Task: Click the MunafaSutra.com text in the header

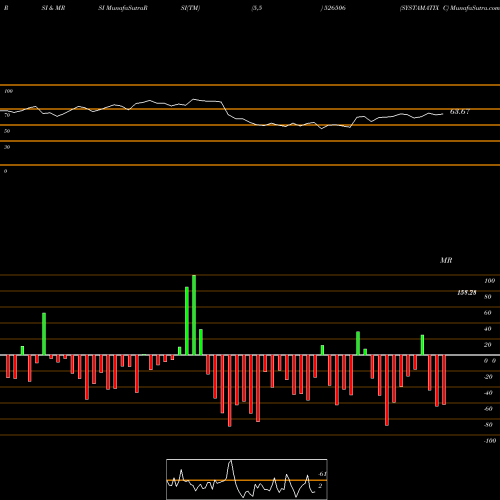Action: 475,8
